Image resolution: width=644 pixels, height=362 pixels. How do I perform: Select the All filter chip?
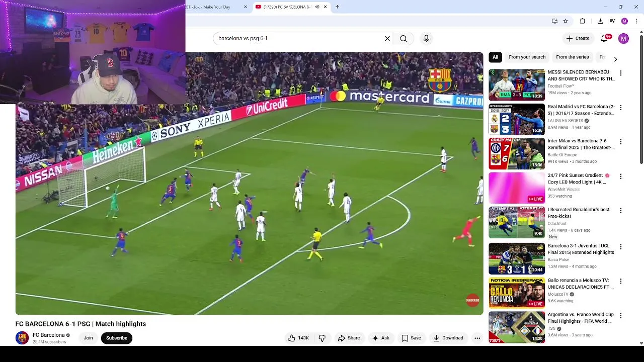tap(495, 57)
